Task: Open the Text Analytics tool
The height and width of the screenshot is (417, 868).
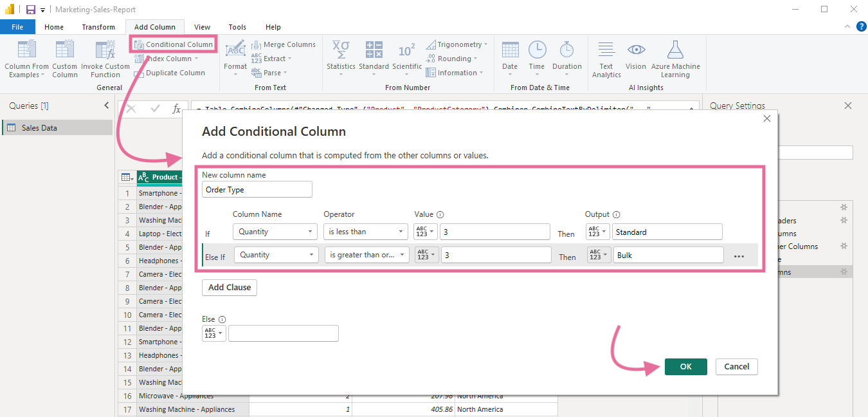Action: coord(606,58)
